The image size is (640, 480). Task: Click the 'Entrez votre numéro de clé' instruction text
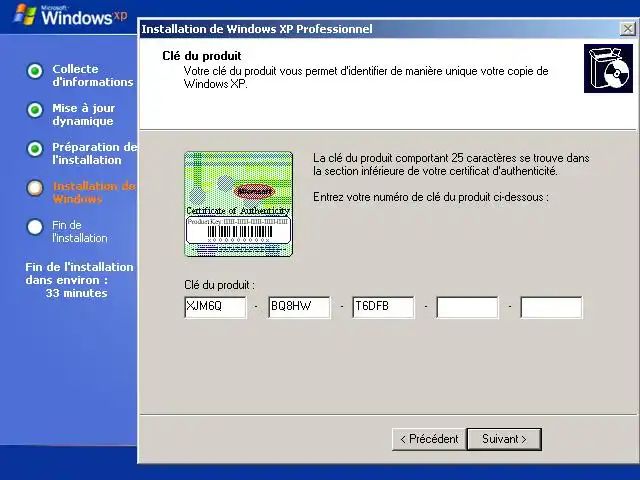pyautogui.click(x=431, y=197)
